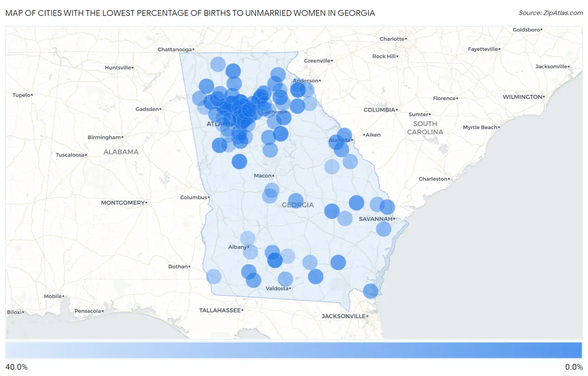Click the Charlotte city label
Screen dimensions: 588x376
tap(392, 39)
